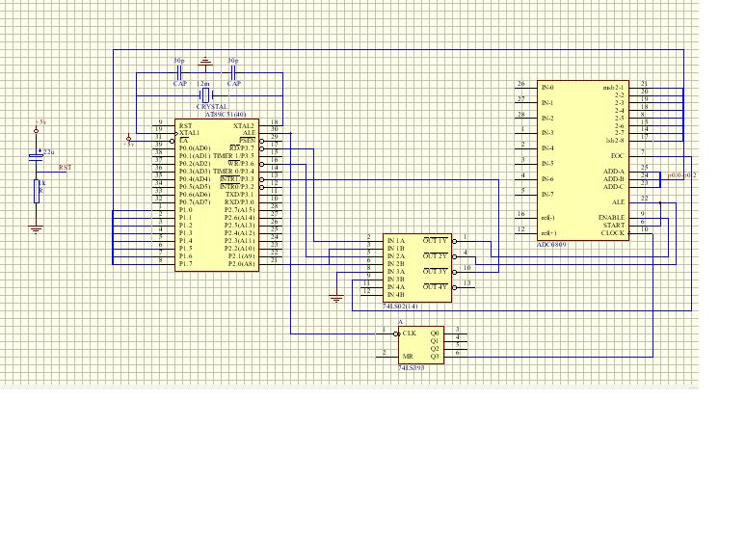Click the msb2-1 pin name
The height and width of the screenshot is (560, 746).
(613, 88)
